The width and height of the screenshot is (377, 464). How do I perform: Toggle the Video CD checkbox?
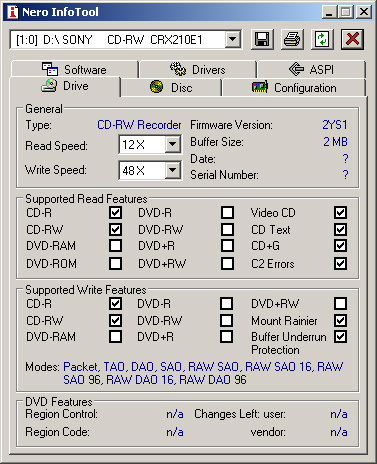pos(340,212)
